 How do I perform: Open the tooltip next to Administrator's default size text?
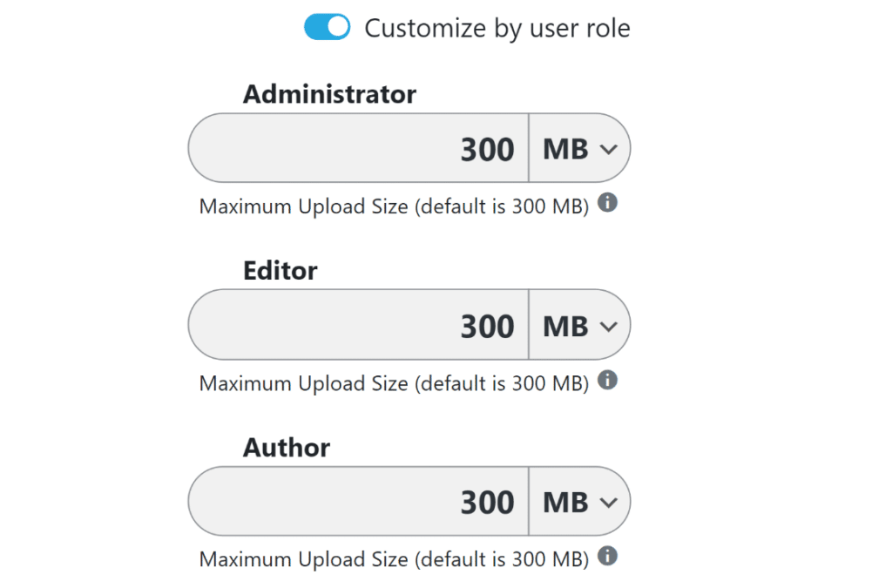608,203
